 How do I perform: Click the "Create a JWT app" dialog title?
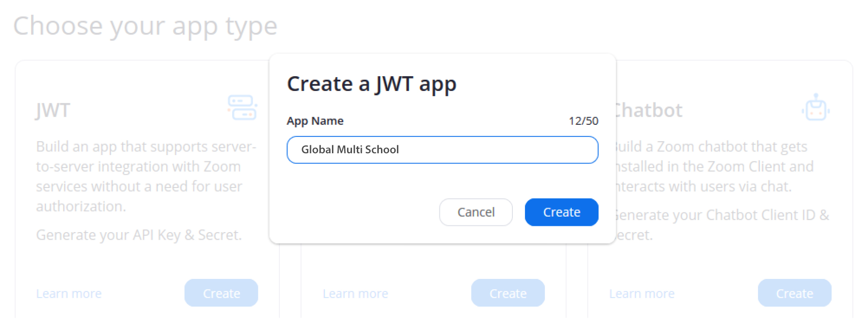(372, 84)
